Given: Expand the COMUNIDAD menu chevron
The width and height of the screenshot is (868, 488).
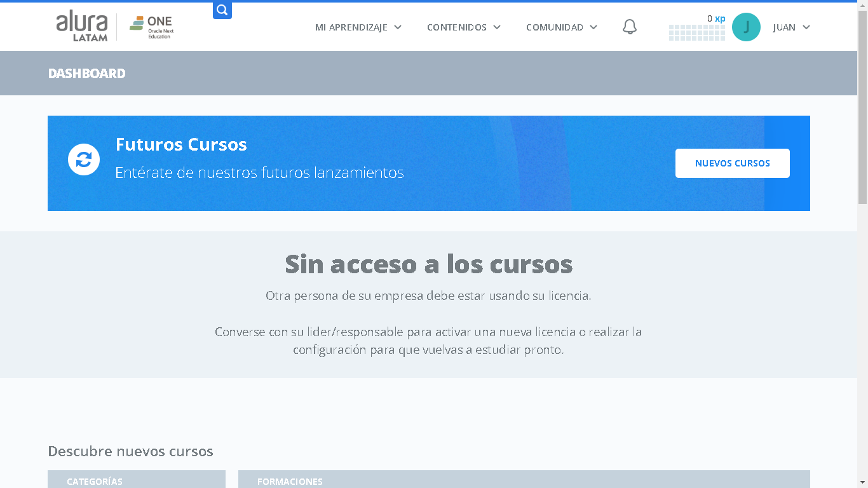Looking at the screenshot, I should [593, 27].
